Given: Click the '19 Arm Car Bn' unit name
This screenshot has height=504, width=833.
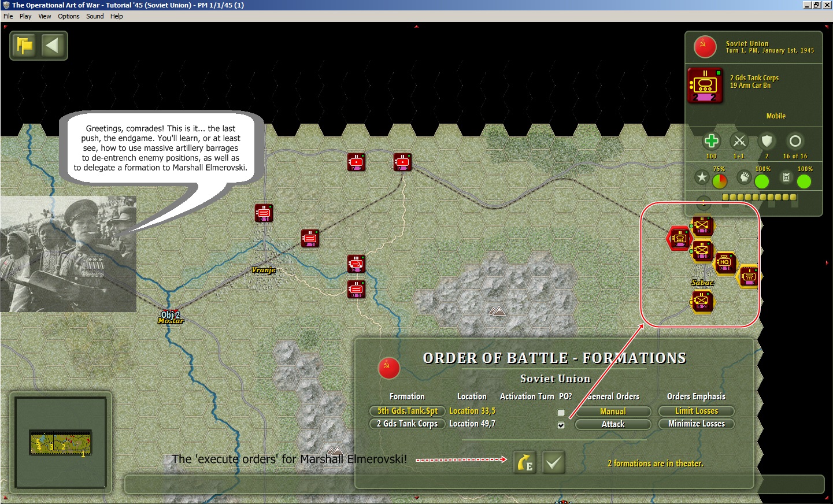Looking at the screenshot, I should pyautogui.click(x=750, y=86).
